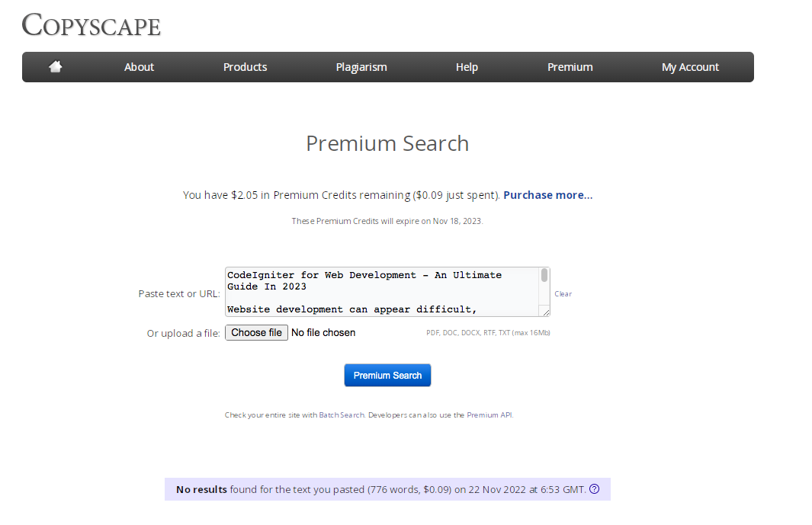Open the Premium menu item

(570, 67)
